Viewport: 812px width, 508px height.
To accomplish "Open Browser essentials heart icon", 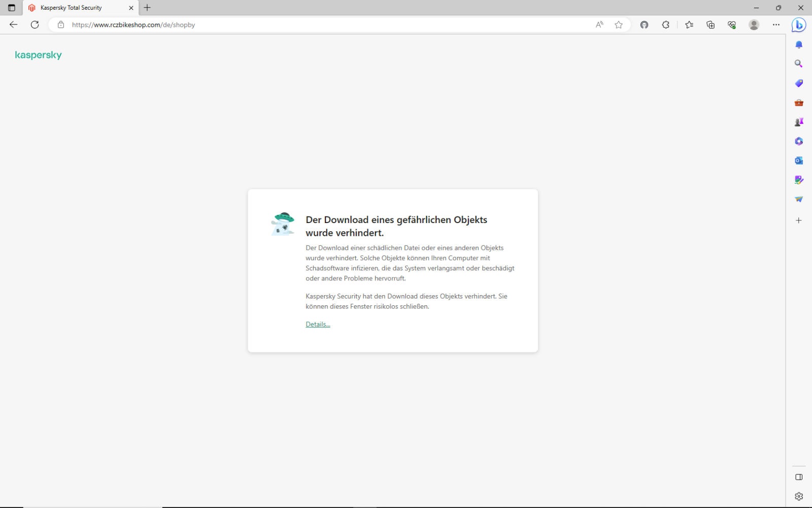I will click(732, 24).
